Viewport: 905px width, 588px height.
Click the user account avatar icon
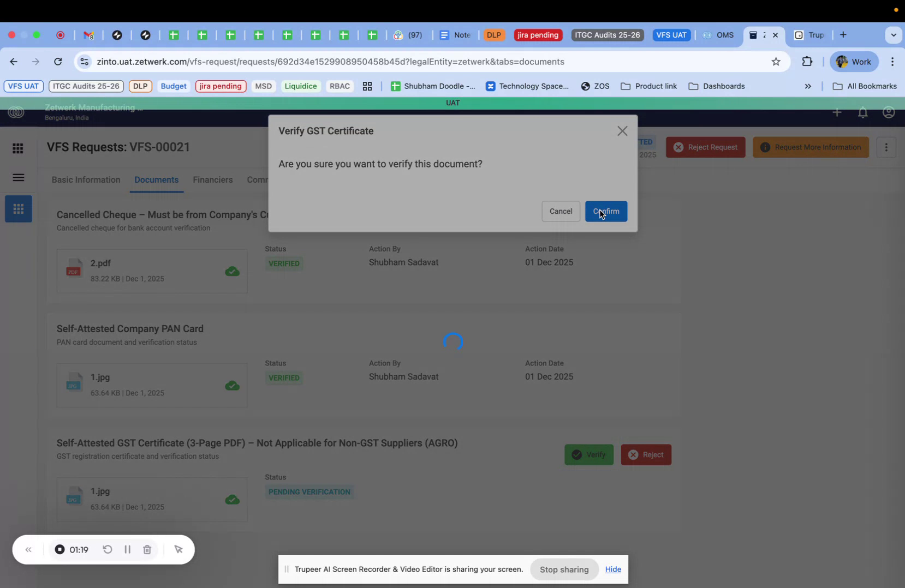pyautogui.click(x=888, y=112)
